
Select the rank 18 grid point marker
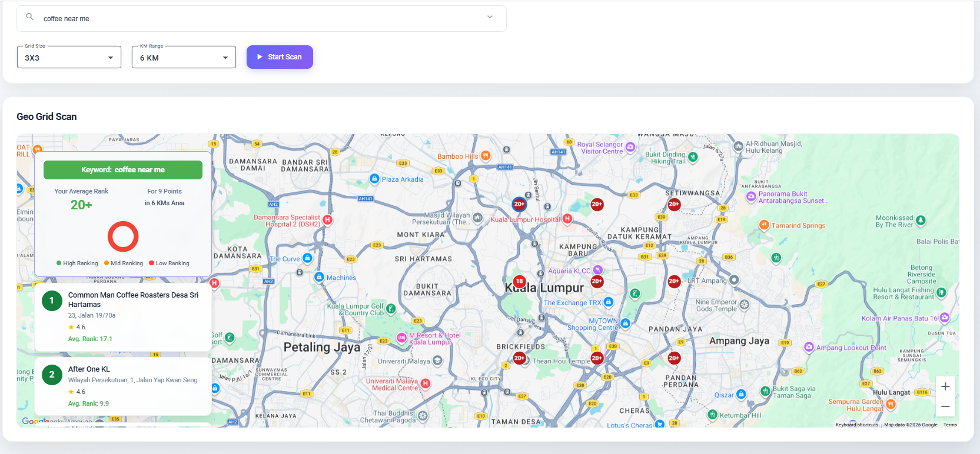[x=519, y=282]
